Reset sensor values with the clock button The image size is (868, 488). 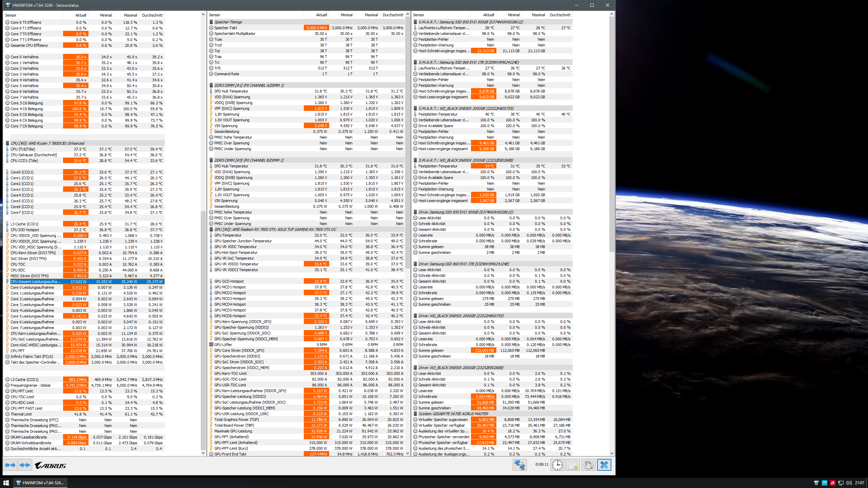click(x=557, y=465)
